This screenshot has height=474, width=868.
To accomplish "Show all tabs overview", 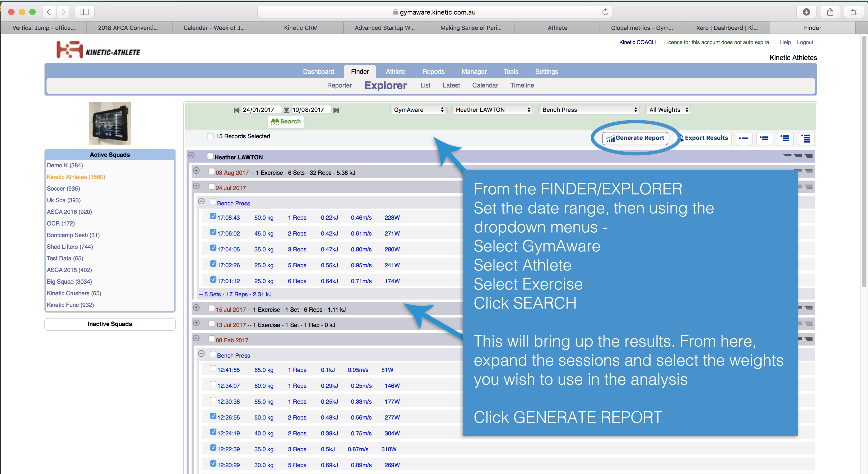I will (x=854, y=12).
